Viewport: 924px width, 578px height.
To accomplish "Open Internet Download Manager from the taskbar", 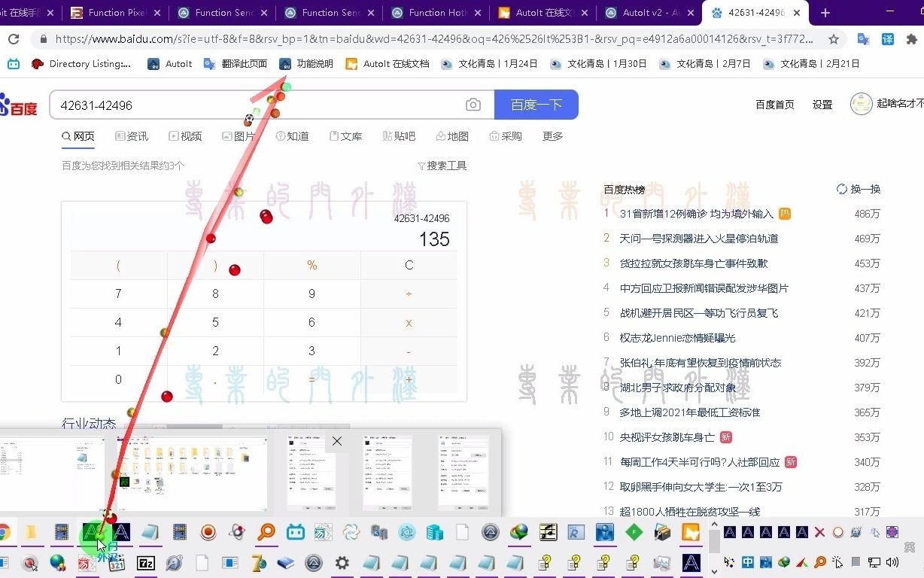I will click(518, 532).
